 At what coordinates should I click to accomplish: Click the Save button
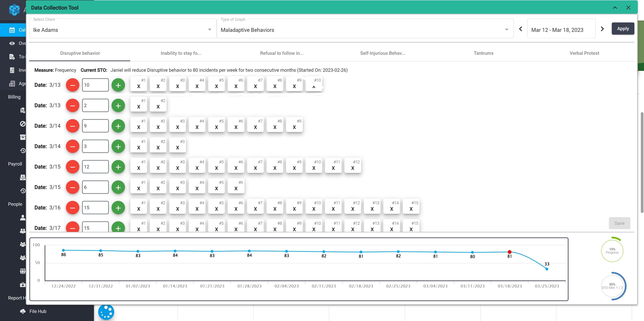point(619,223)
